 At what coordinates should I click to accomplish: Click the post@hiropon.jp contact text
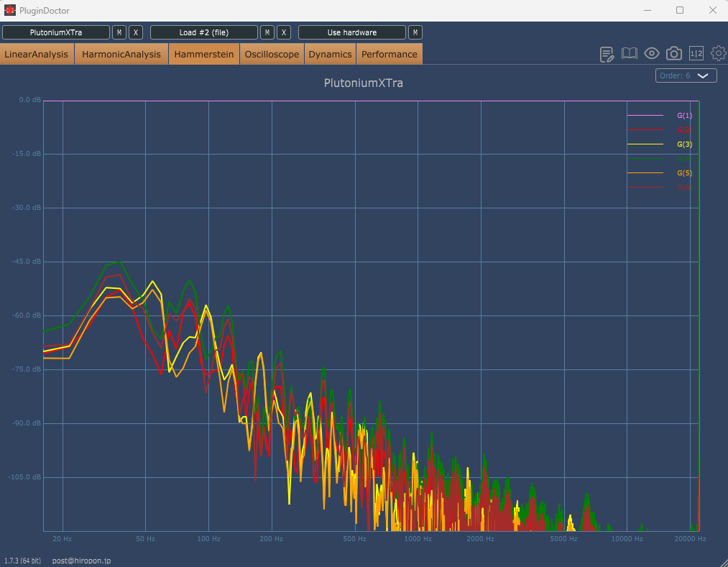pos(81,561)
